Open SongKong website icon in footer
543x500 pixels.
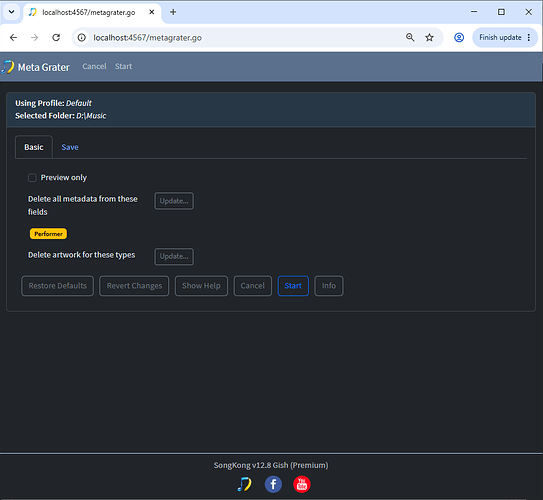point(244,484)
